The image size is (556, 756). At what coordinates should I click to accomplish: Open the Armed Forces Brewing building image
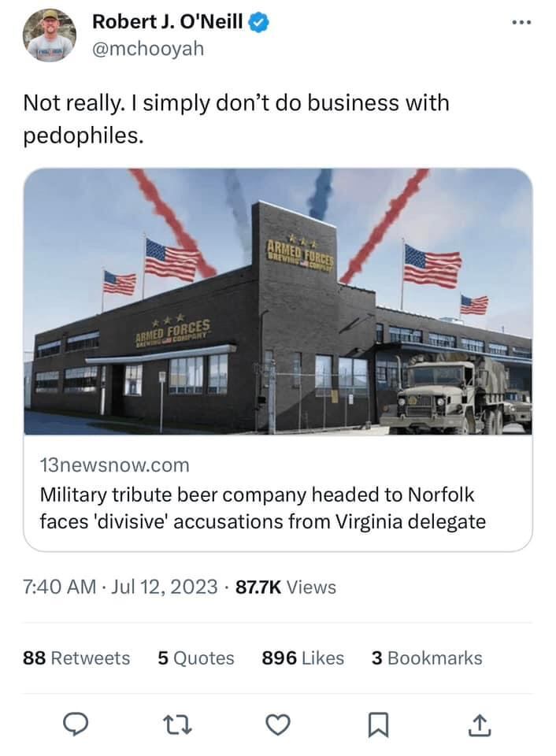(x=278, y=302)
